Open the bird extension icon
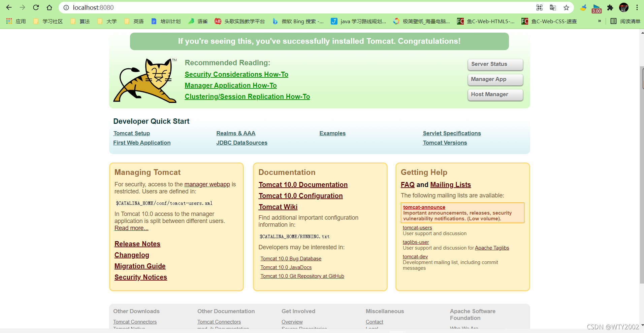 (583, 7)
